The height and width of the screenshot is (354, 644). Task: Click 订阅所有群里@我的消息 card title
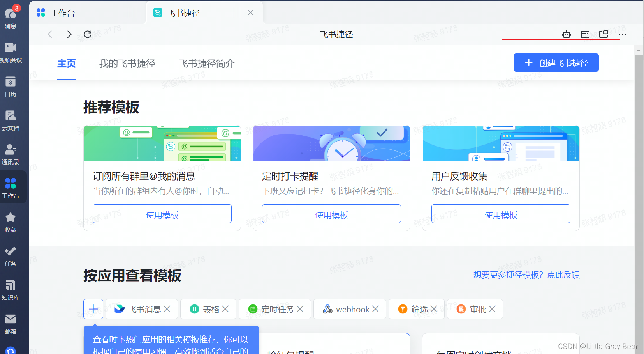(144, 176)
